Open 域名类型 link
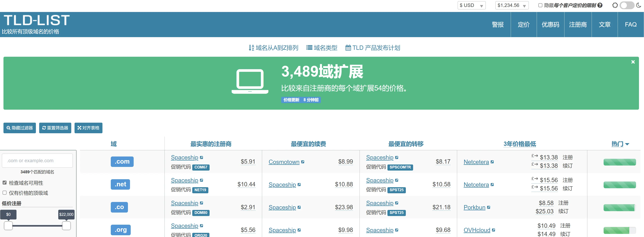The height and width of the screenshot is (237, 644). tap(322, 48)
